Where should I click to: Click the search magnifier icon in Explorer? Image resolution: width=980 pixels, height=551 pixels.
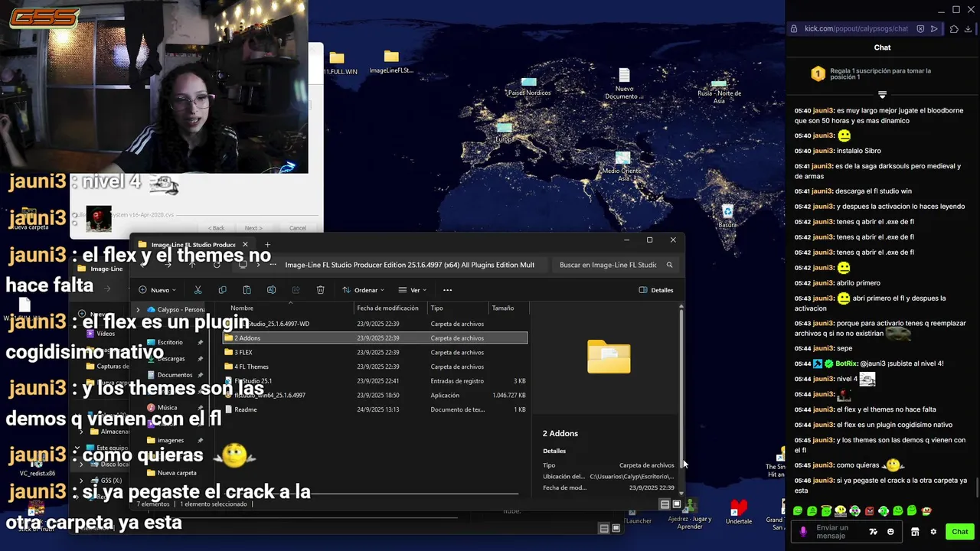coord(669,265)
